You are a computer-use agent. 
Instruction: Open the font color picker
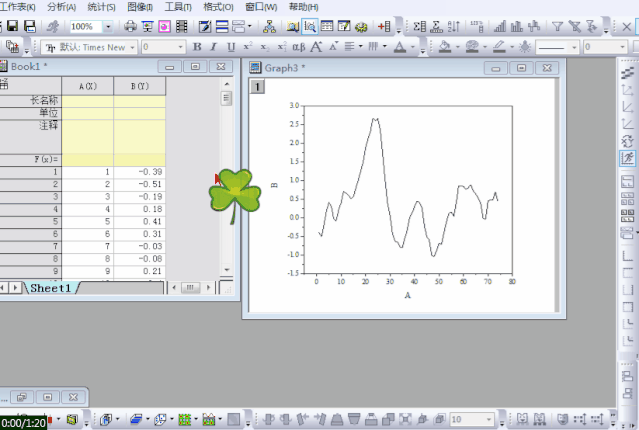pos(401,47)
